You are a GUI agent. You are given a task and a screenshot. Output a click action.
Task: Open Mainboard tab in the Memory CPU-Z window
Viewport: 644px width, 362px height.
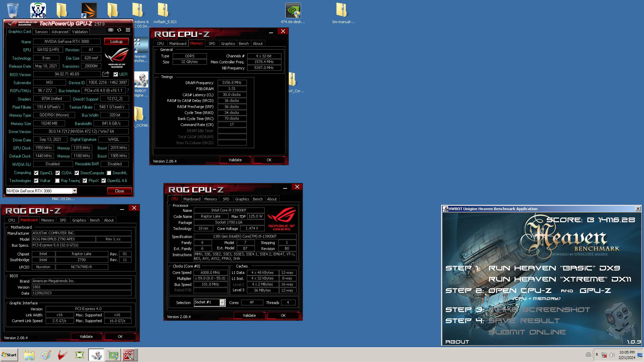tap(178, 44)
